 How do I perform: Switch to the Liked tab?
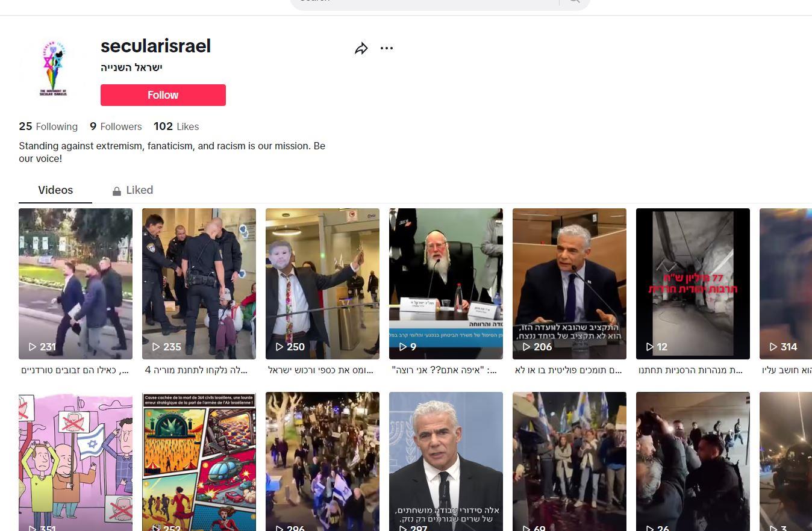(x=139, y=190)
